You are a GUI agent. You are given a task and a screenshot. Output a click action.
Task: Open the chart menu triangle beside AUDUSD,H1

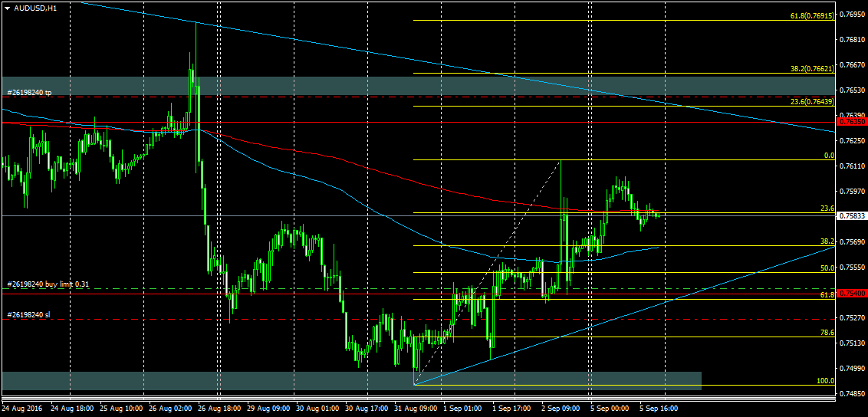coord(7,8)
